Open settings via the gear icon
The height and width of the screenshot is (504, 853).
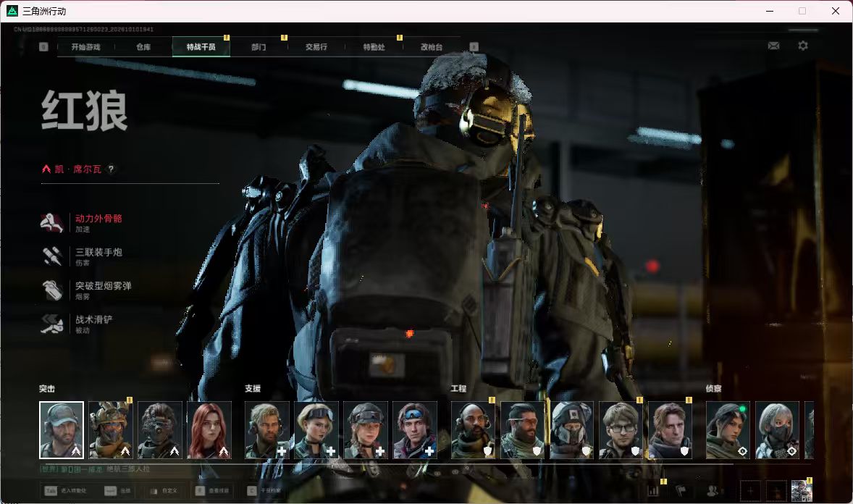(803, 46)
